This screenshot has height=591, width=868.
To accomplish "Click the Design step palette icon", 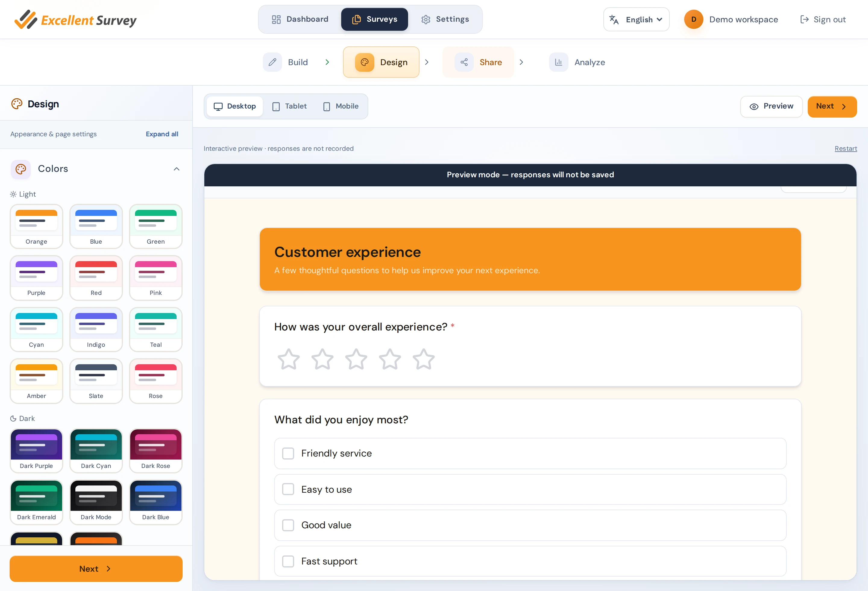I will [x=365, y=62].
